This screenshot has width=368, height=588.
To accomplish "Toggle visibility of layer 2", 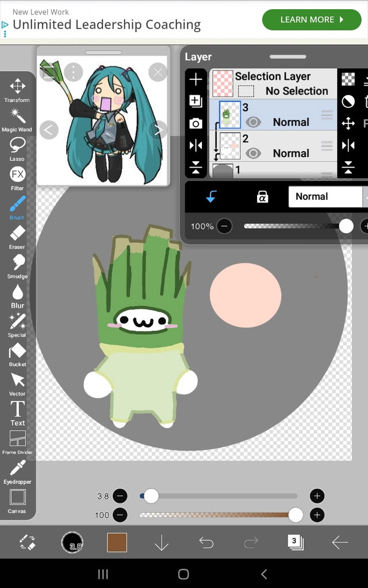I will (x=253, y=153).
